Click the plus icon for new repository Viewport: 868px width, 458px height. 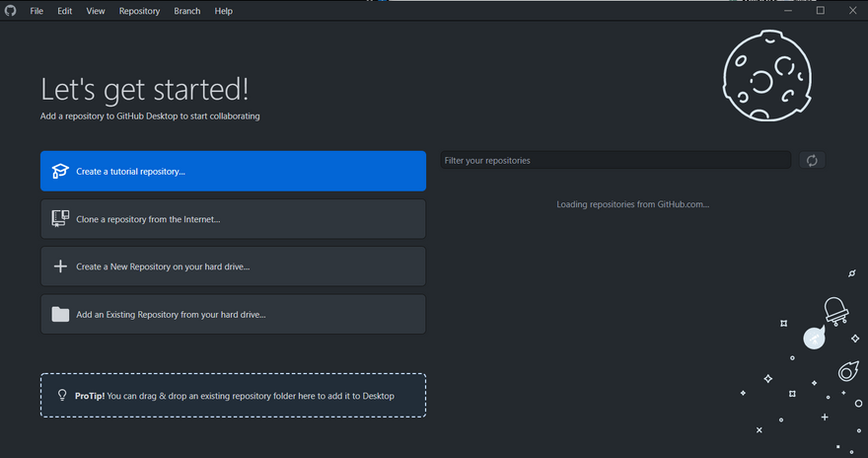(60, 267)
